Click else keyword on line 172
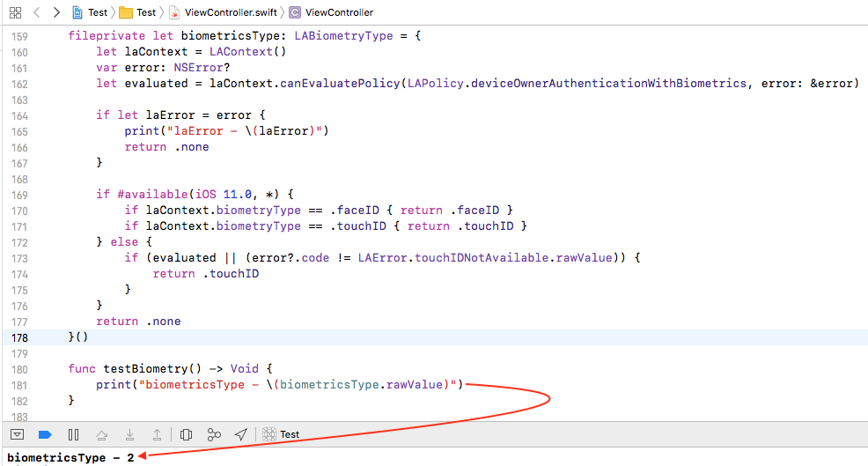868x466 pixels. [124, 242]
